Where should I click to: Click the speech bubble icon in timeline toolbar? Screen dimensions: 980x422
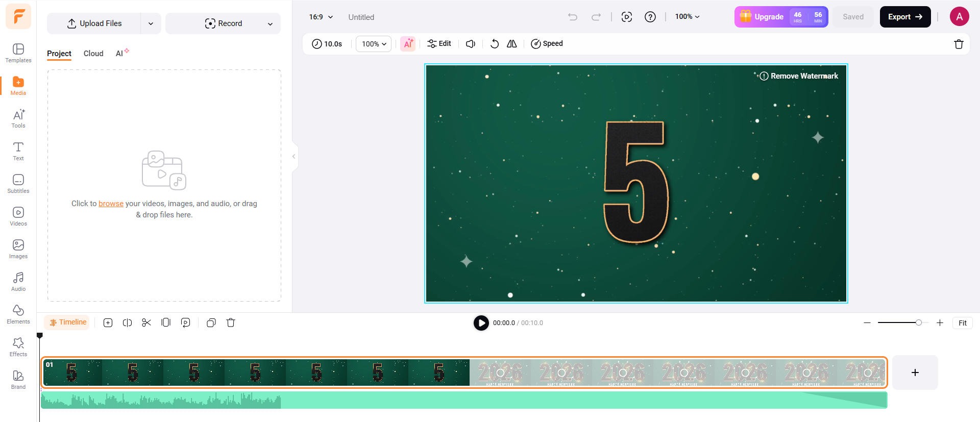pos(186,322)
